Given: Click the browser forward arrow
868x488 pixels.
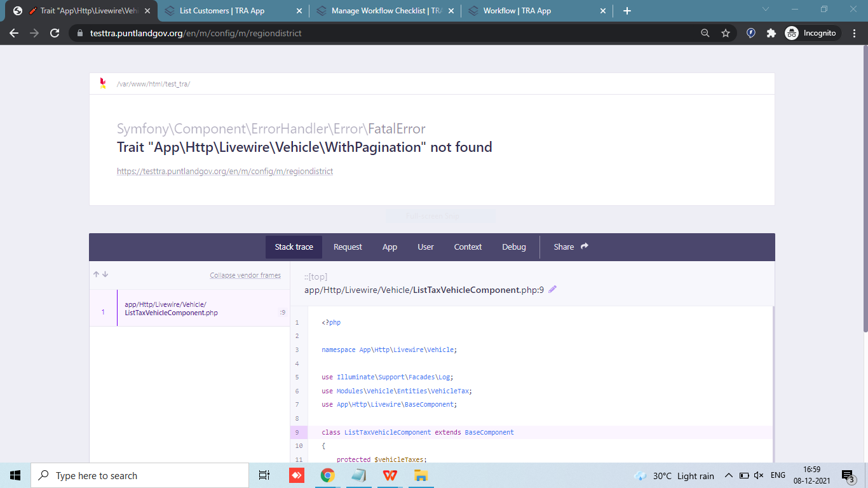Looking at the screenshot, I should point(34,33).
